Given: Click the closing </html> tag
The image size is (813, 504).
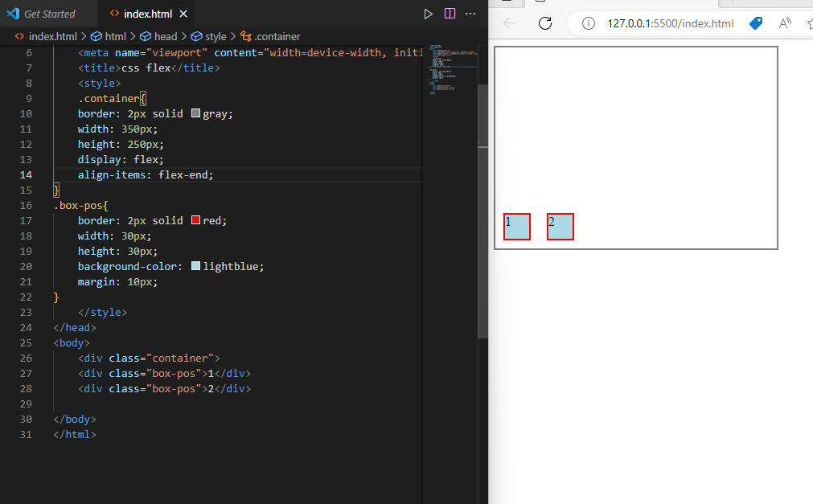Looking at the screenshot, I should [x=75, y=435].
